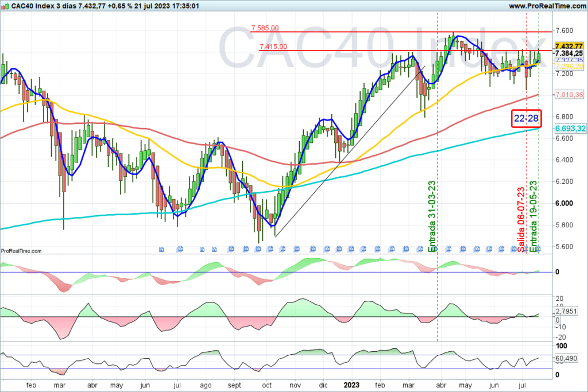Click the timestamp "21 jul 2023 17:35:01"
The width and height of the screenshot is (588, 392).
tap(167, 6)
